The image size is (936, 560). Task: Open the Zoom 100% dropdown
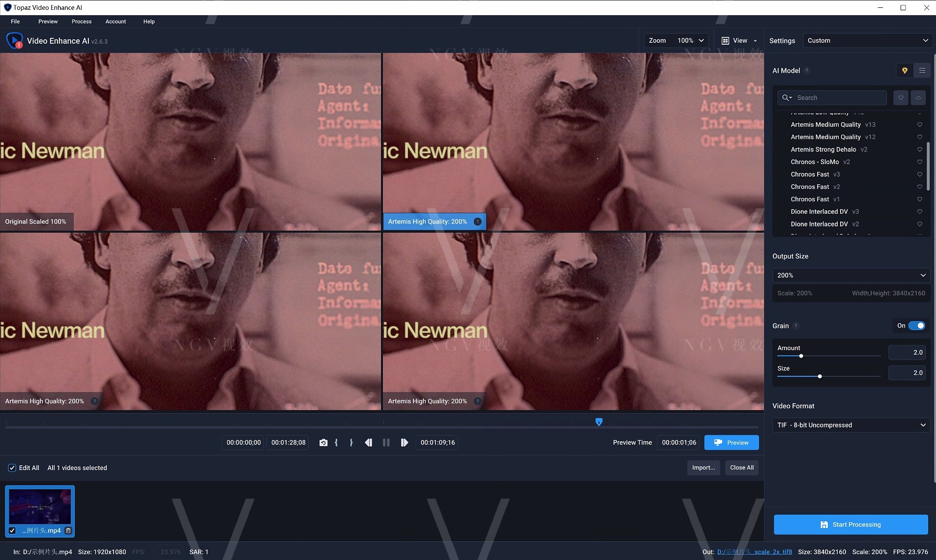pos(676,41)
